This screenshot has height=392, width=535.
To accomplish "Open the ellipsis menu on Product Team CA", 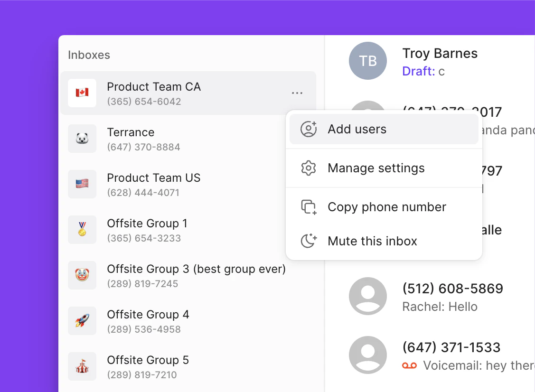I will [x=297, y=93].
